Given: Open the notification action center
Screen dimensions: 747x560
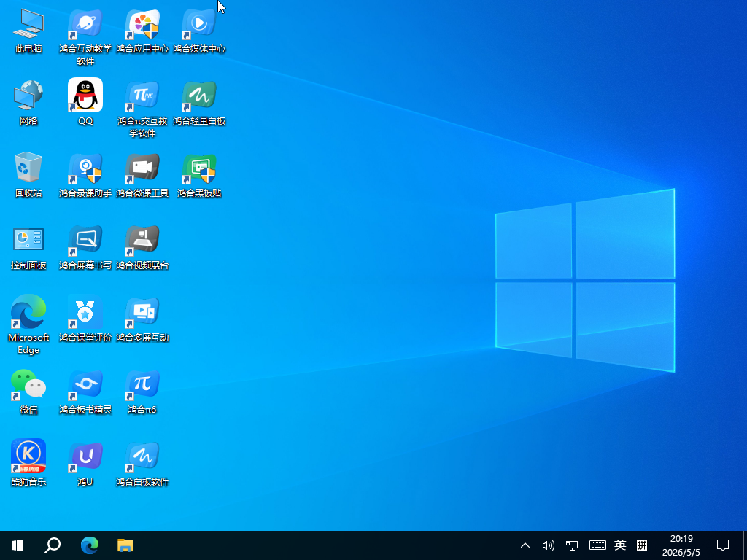Looking at the screenshot, I should point(723,545).
